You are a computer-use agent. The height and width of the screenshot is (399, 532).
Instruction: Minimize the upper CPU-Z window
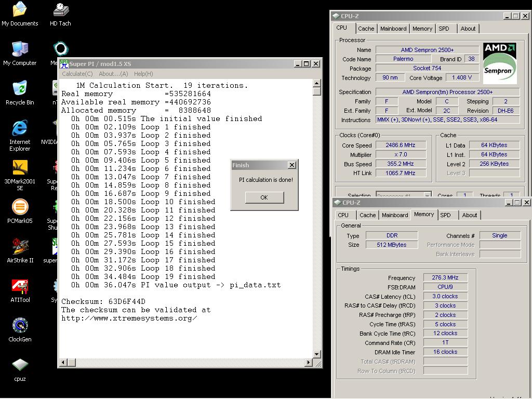507,16
